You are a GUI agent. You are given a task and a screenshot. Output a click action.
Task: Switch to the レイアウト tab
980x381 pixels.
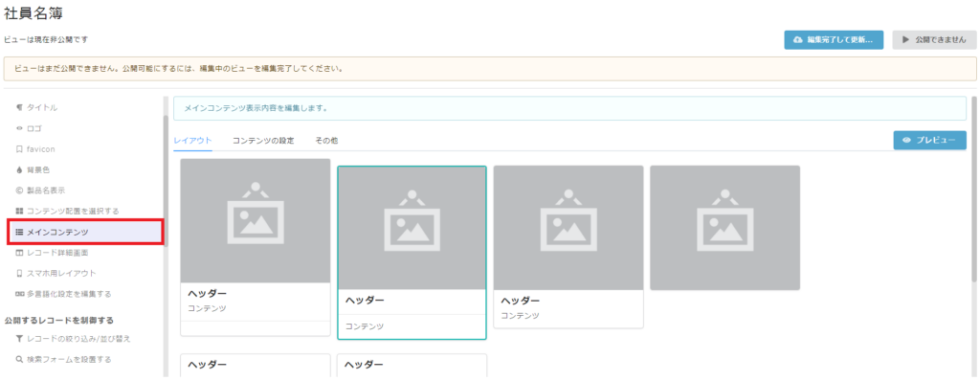[192, 141]
